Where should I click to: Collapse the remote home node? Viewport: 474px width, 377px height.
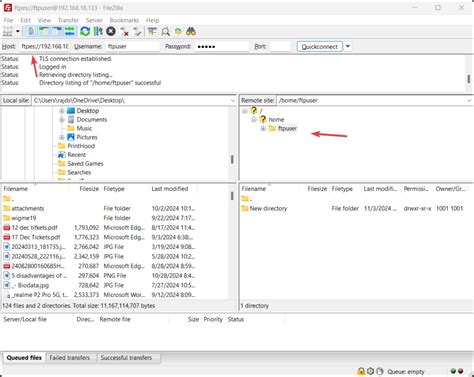point(254,119)
